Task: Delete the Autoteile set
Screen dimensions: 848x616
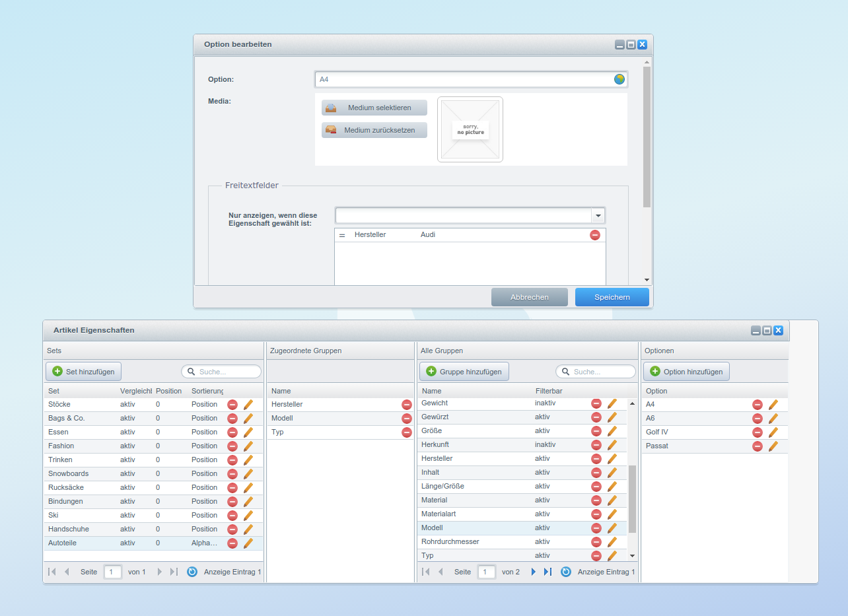Action: coord(232,543)
